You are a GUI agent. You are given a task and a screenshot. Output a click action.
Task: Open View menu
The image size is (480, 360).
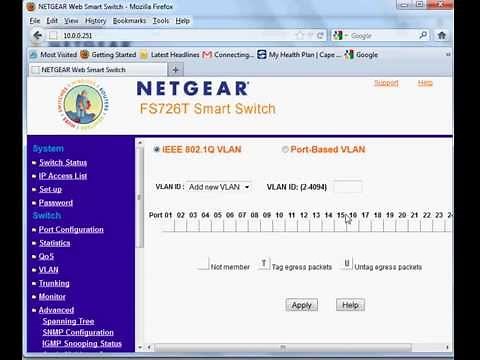(x=71, y=21)
